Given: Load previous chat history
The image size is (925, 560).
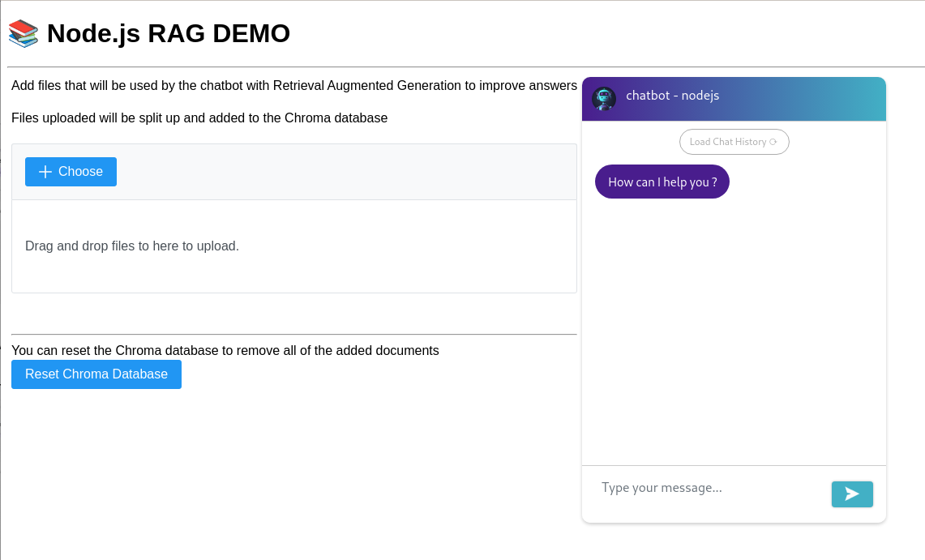Looking at the screenshot, I should [x=734, y=142].
